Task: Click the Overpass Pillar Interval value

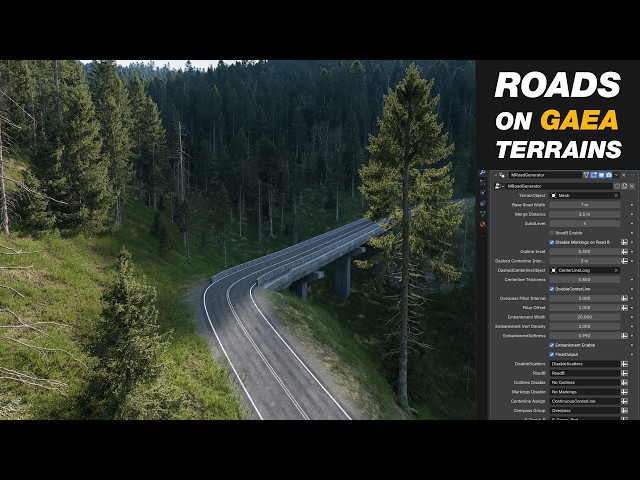Action: (x=584, y=298)
